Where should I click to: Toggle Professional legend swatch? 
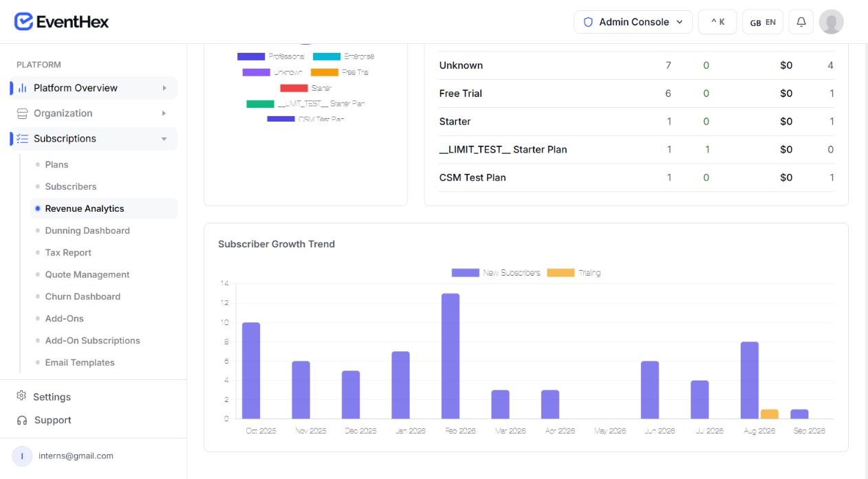(x=251, y=56)
